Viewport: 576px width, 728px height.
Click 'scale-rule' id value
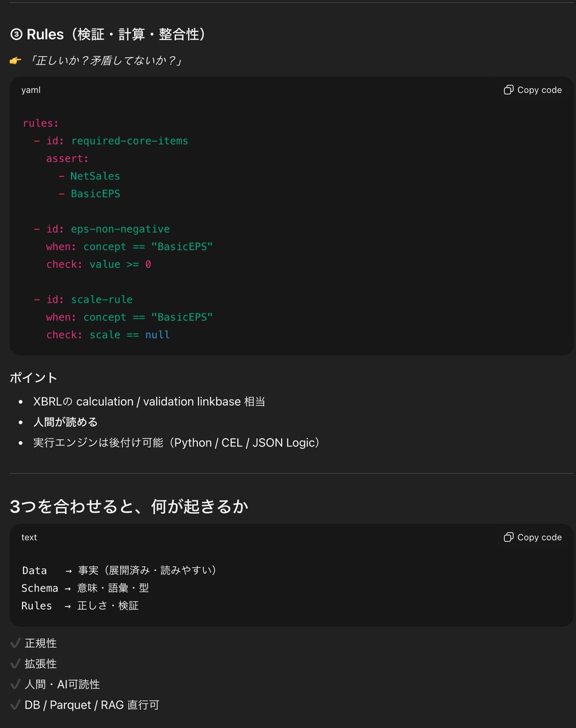(x=102, y=299)
